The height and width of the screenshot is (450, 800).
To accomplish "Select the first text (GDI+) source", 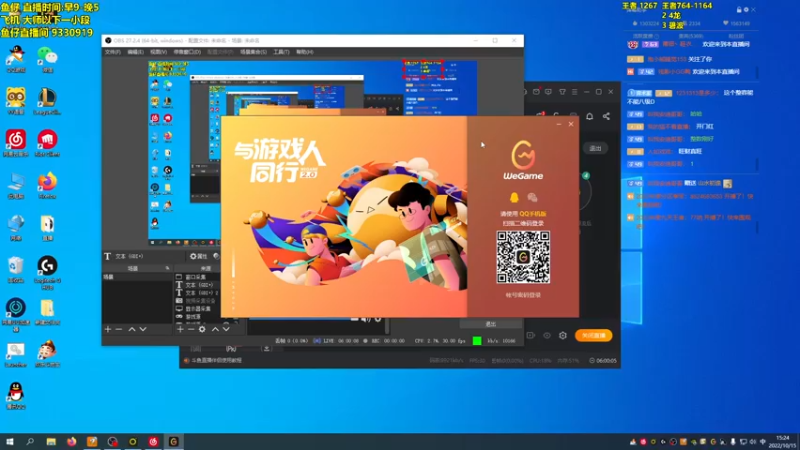I will tap(197, 285).
